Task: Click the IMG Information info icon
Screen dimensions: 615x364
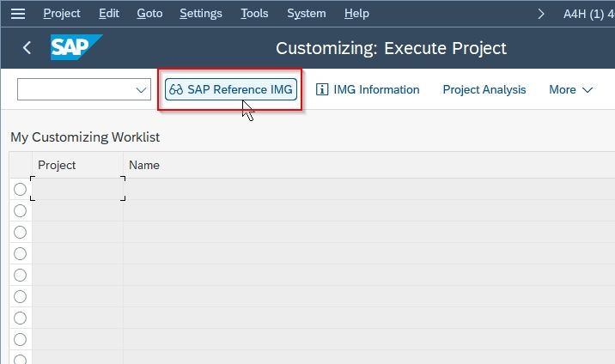Action: 321,90
